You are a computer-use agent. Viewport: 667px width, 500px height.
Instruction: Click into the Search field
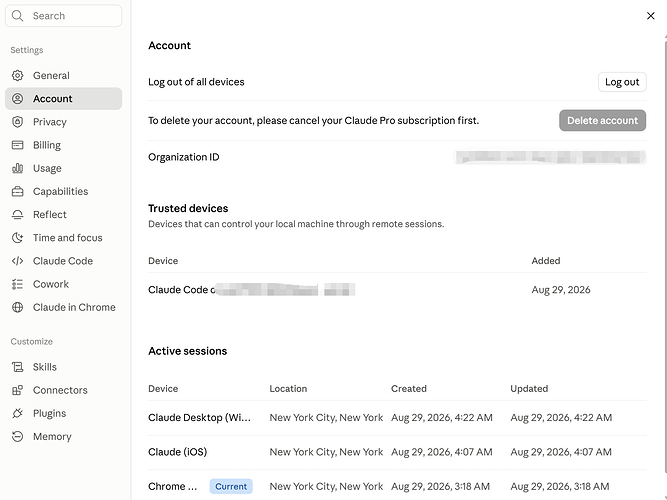tap(63, 16)
